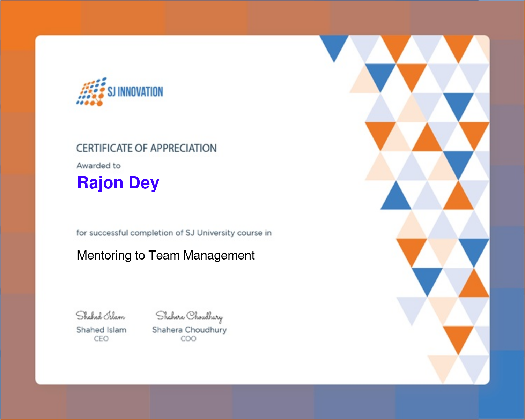Click the SJ INNOVATION logo text
Image resolution: width=525 pixels, height=420 pixels.
point(135,92)
